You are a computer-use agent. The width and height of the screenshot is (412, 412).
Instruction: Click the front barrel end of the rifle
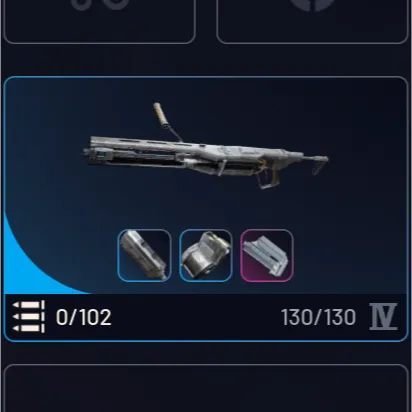tap(92, 154)
